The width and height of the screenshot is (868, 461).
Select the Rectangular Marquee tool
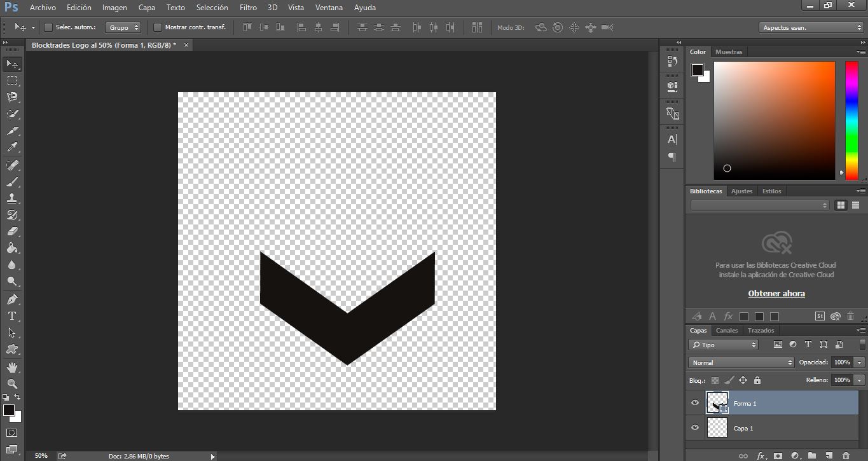point(12,81)
